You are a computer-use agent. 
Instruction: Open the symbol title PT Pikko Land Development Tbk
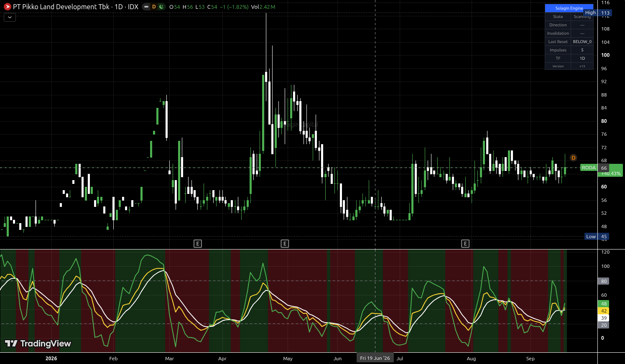click(61, 7)
